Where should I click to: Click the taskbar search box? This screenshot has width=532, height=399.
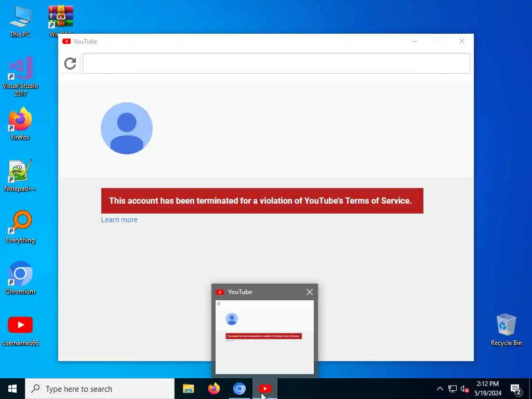point(100,389)
